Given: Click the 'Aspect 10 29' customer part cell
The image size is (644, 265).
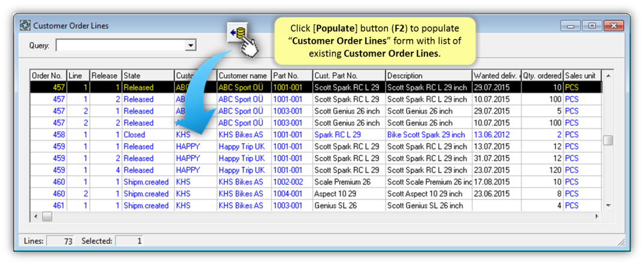Looking at the screenshot, I should [x=349, y=194].
